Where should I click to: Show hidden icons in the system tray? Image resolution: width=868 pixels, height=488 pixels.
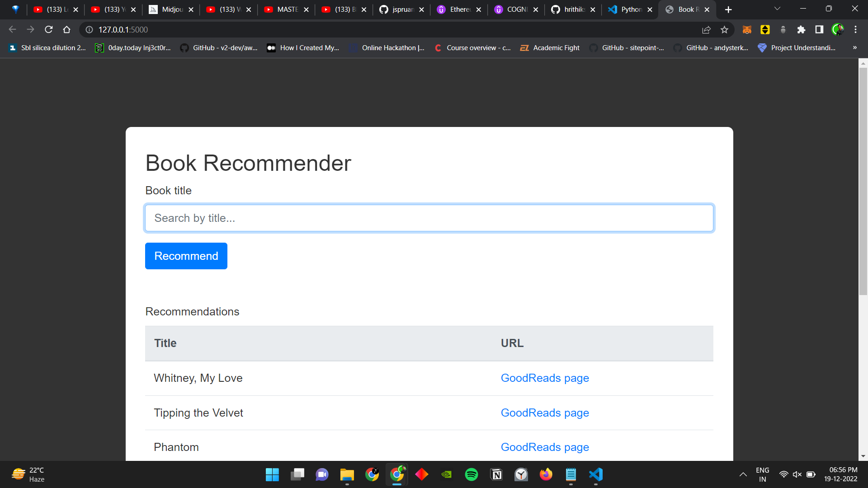pyautogui.click(x=743, y=474)
